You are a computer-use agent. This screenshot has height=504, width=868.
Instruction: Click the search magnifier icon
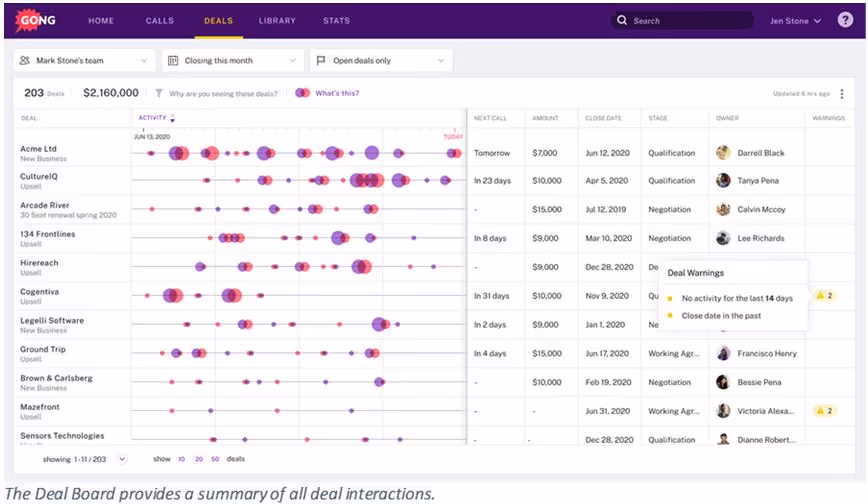622,20
